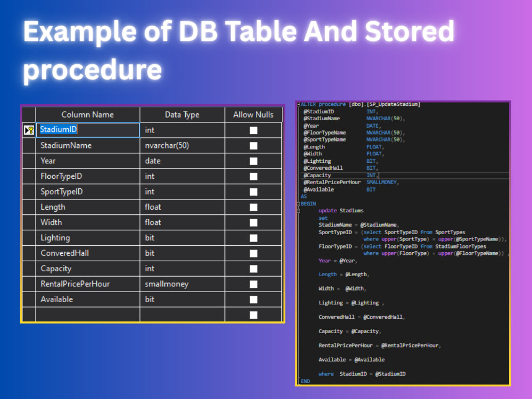This screenshot has height=399, width=532.
Task: Click the AS keyword in the code
Action: 304,197
